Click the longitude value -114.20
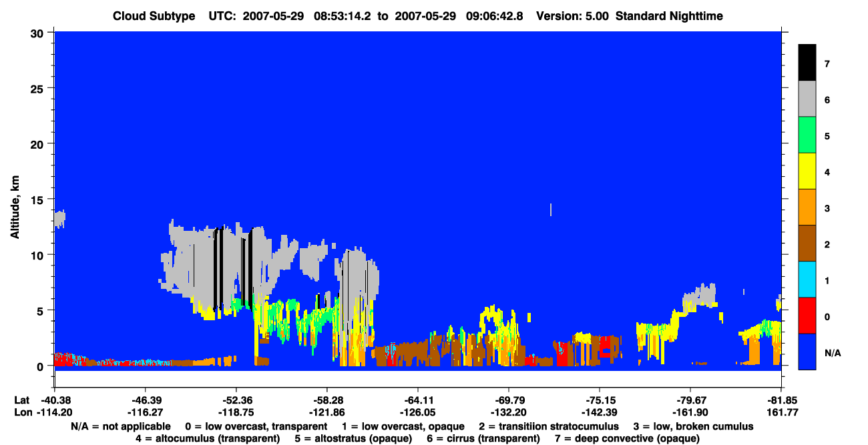The height and width of the screenshot is (445, 868). coord(54,412)
